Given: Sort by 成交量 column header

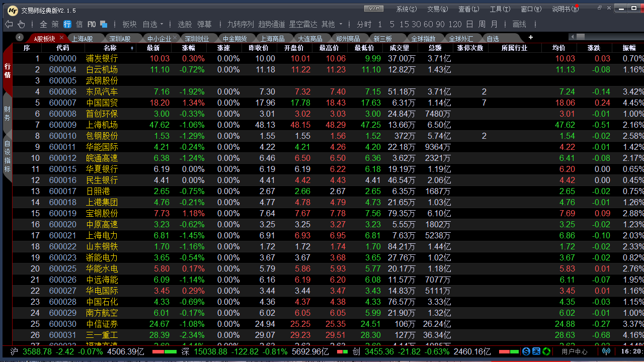Looking at the screenshot, I should point(399,48).
